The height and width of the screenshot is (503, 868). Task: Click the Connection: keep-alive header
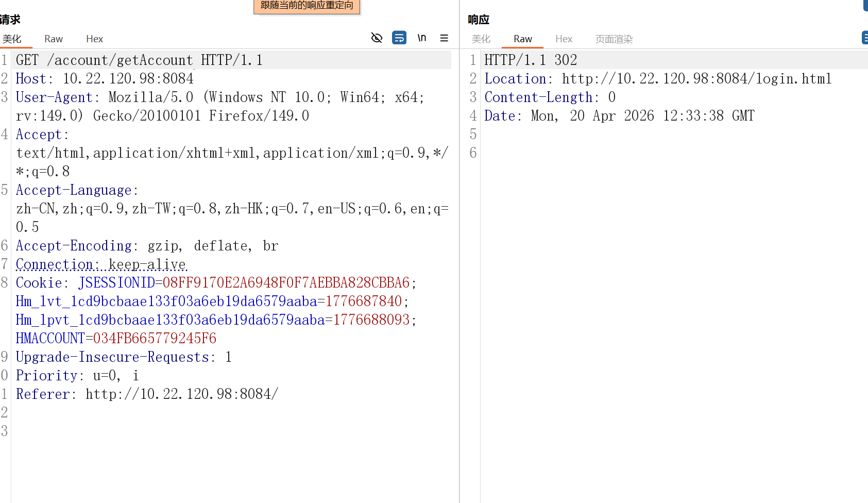point(101,264)
